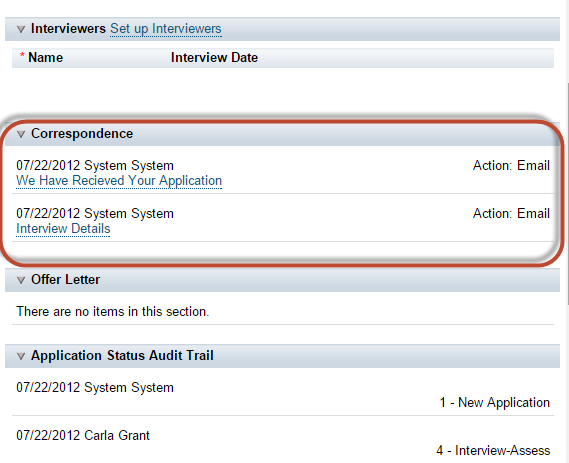Collapse the Interviewers section triangle
This screenshot has width=569, height=463.
click(21, 29)
